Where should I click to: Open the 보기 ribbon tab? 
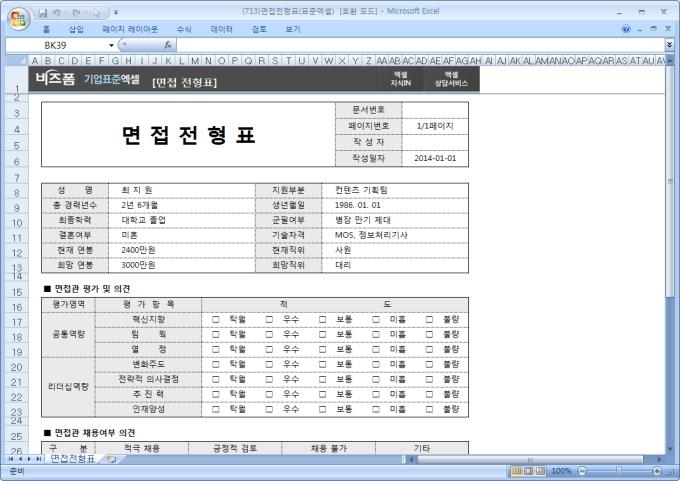(x=293, y=29)
